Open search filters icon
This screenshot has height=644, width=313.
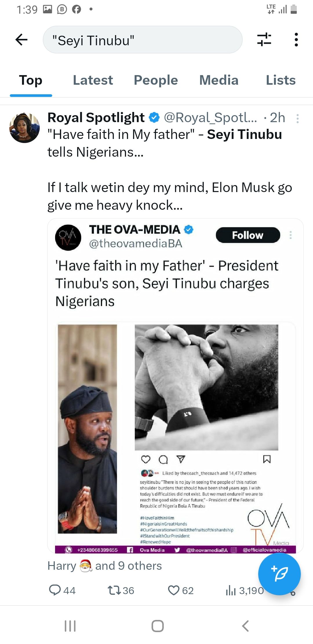point(264,40)
